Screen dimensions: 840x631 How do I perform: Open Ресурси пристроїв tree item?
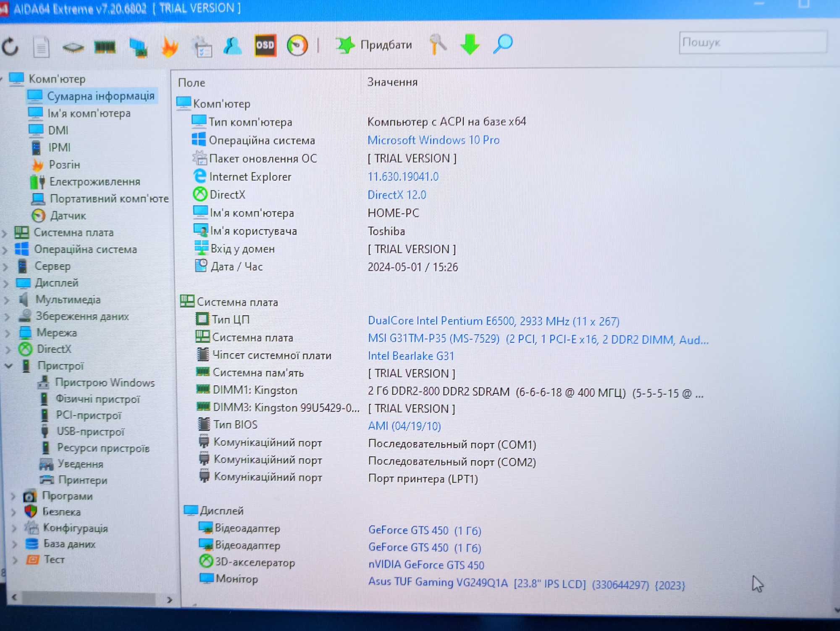pos(103,448)
